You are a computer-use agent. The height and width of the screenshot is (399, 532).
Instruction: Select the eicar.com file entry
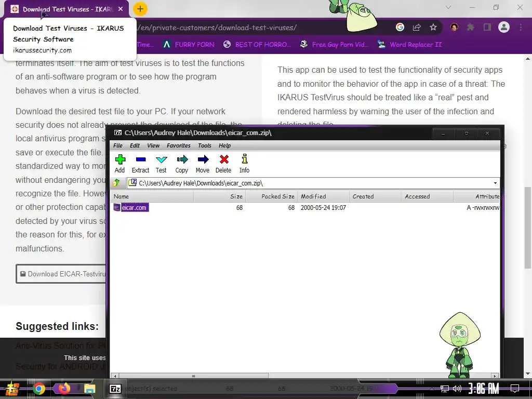coord(135,208)
